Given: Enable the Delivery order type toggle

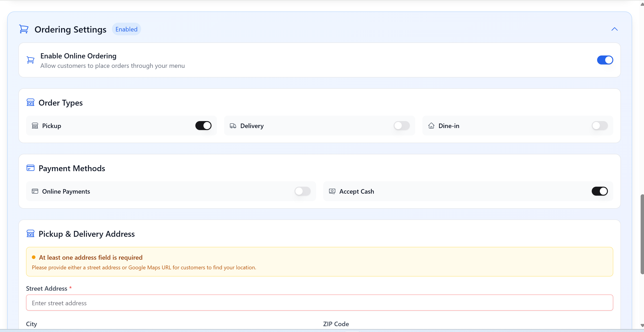Looking at the screenshot, I should [402, 126].
